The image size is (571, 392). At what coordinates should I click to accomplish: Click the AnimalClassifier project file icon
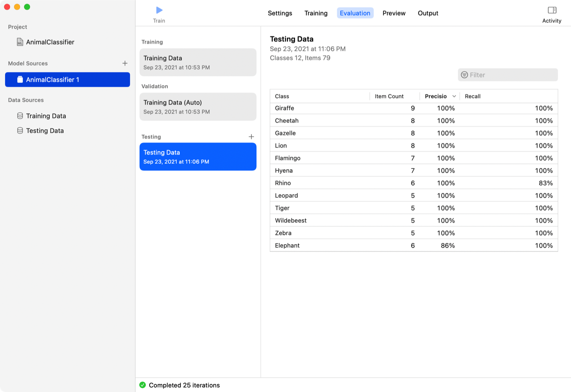coord(20,42)
